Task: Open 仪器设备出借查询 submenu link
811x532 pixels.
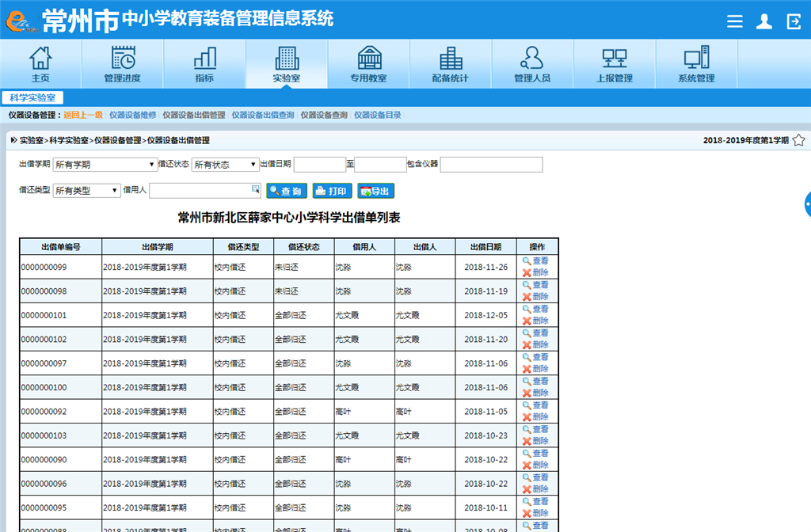Action: point(263,115)
